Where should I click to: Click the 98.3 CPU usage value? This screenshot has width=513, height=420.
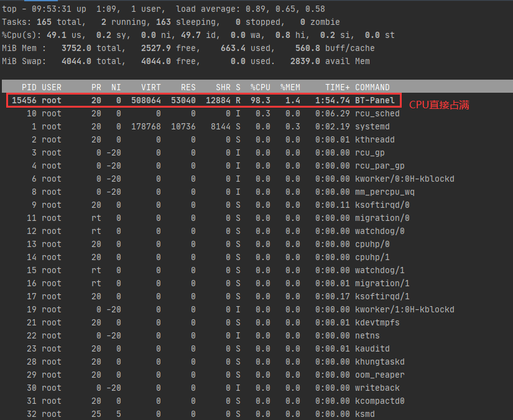pos(260,101)
